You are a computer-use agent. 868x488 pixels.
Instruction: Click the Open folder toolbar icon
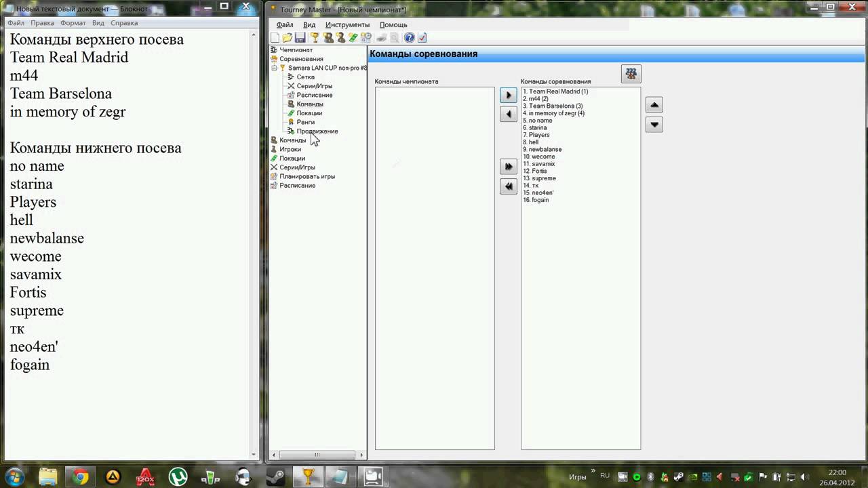(288, 38)
